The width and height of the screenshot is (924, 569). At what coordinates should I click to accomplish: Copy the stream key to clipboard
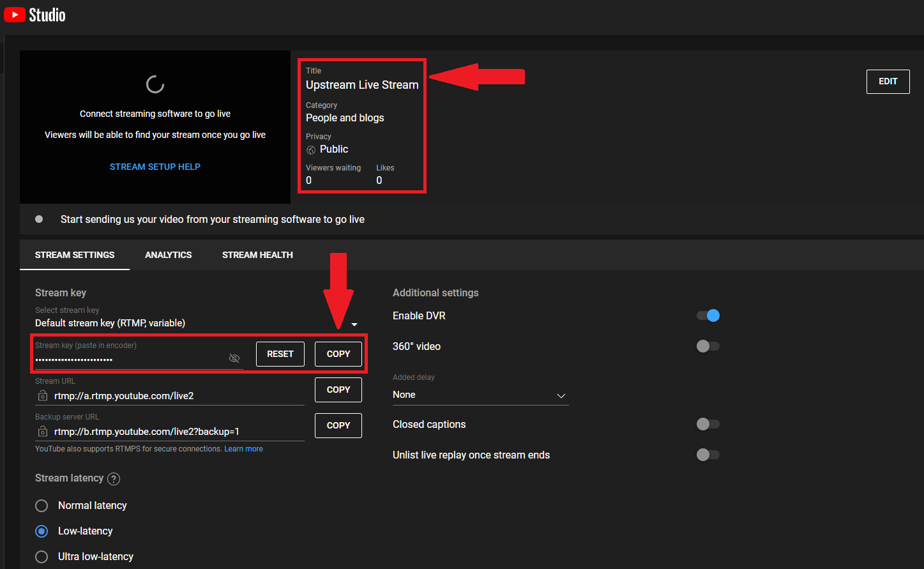point(338,353)
